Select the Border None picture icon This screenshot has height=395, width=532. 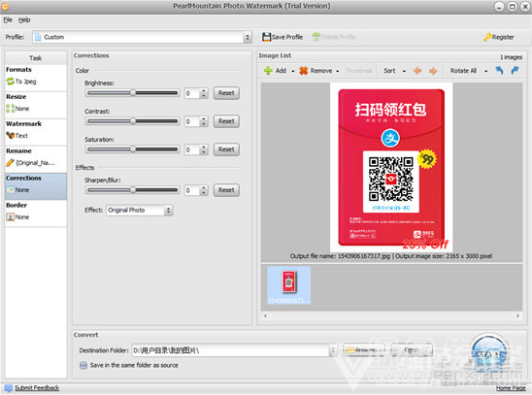(10, 217)
